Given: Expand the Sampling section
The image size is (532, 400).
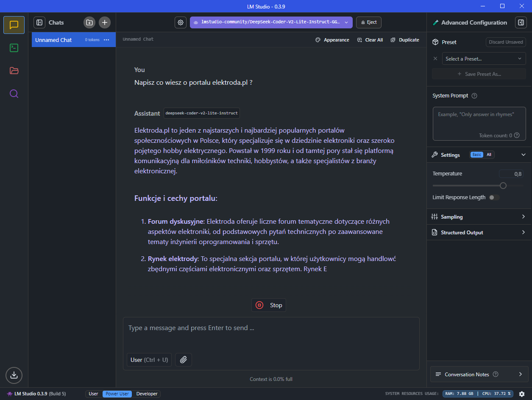Looking at the screenshot, I should [479, 217].
